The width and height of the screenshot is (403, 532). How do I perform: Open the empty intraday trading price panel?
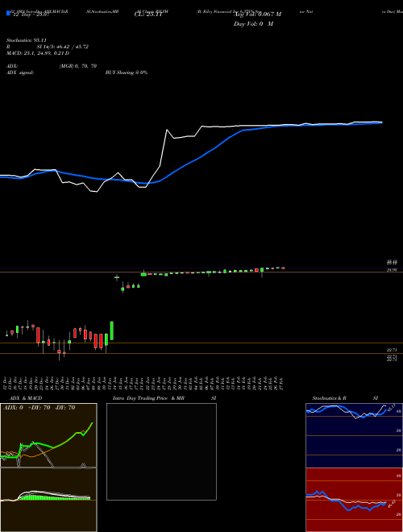161,451
